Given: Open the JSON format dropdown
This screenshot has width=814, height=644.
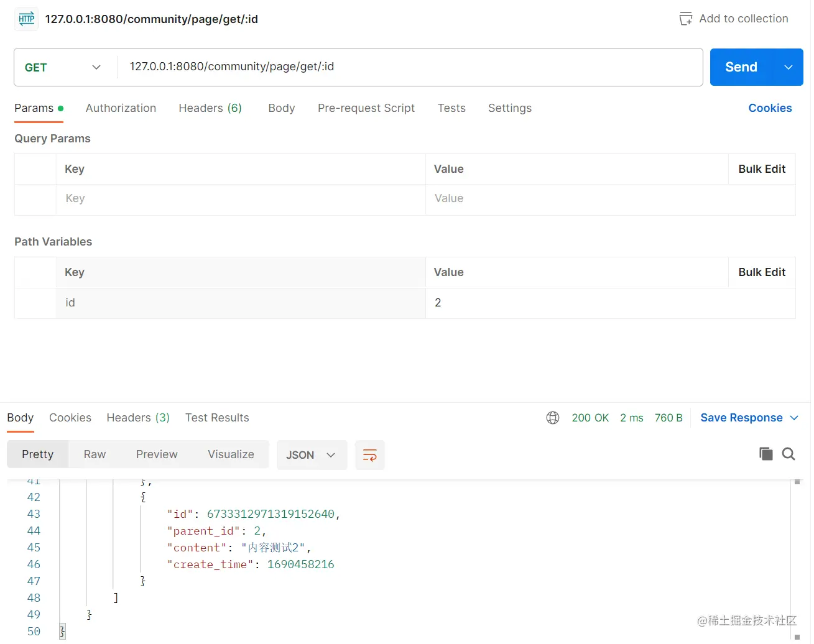Looking at the screenshot, I should [311, 455].
